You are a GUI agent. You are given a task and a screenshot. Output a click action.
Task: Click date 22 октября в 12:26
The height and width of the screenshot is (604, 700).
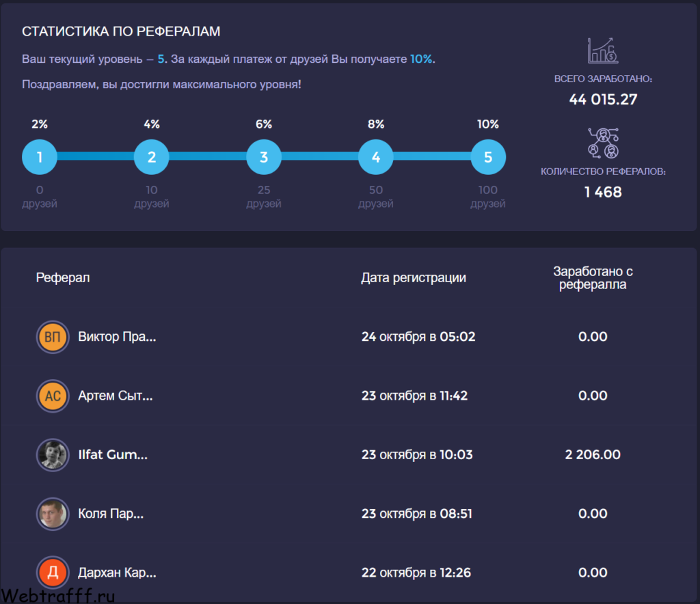(416, 573)
